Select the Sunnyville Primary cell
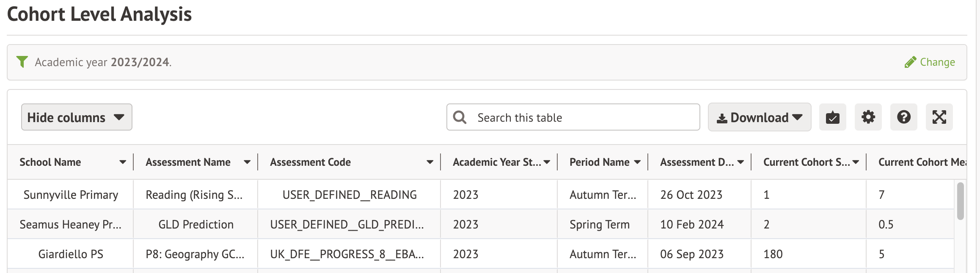This screenshot has height=273, width=980. coord(71,195)
